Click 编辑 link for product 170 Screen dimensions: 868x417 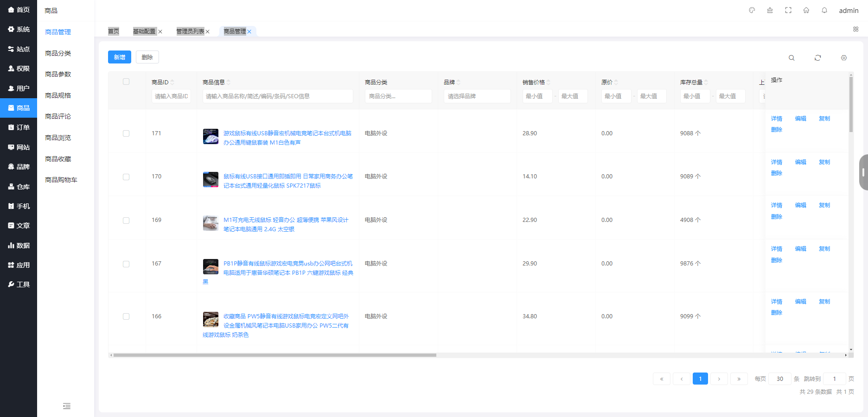800,162
